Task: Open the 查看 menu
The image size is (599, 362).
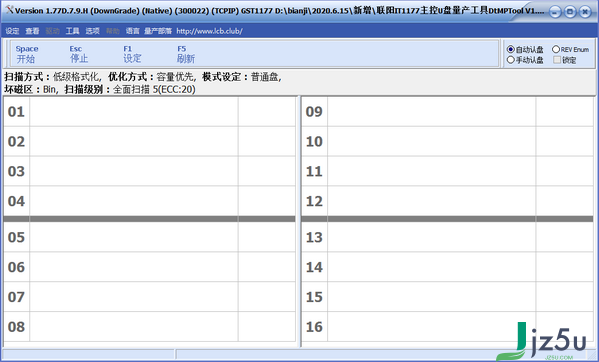Action: (x=32, y=31)
